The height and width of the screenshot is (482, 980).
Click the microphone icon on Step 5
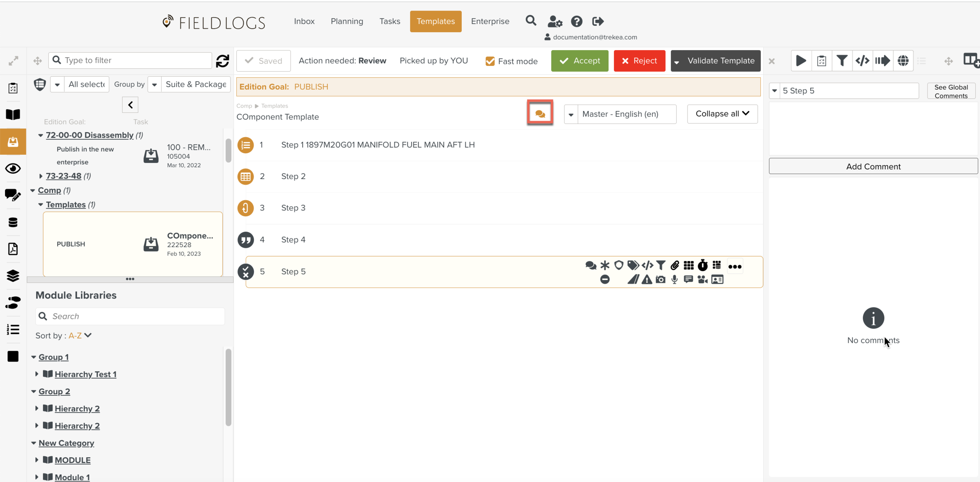point(674,279)
